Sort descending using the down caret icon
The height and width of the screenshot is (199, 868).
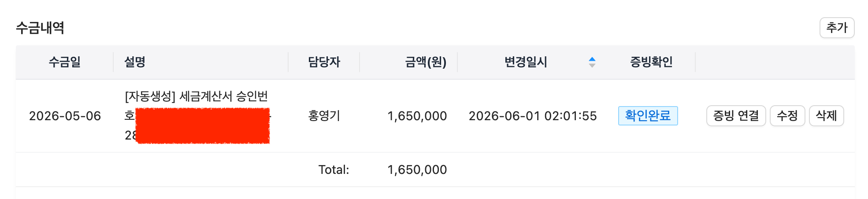(592, 65)
